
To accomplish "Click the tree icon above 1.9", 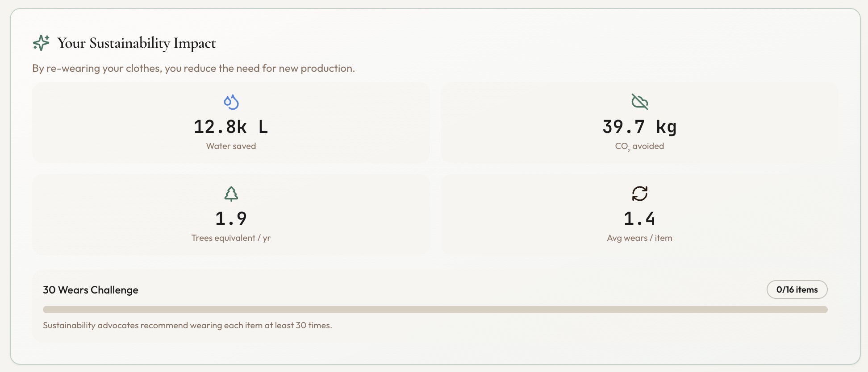I will pos(230,194).
